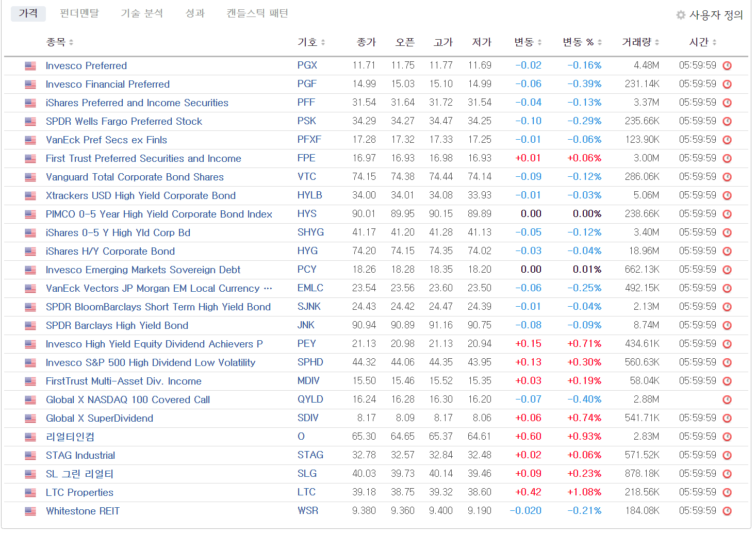Click the clock icon in the HYS row
Image resolution: width=756 pixels, height=533 pixels.
(x=727, y=214)
